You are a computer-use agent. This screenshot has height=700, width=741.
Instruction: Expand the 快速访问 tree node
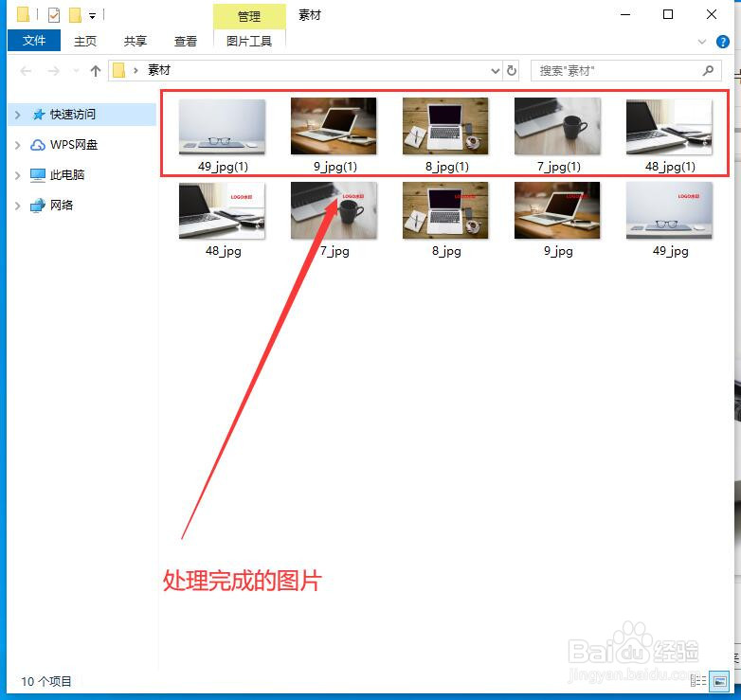click(x=17, y=115)
